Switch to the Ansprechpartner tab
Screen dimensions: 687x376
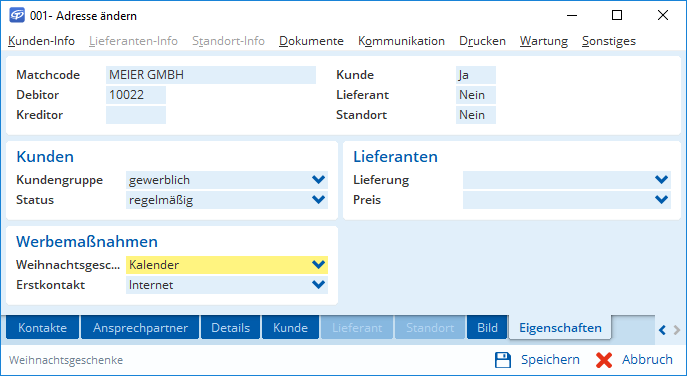140,327
